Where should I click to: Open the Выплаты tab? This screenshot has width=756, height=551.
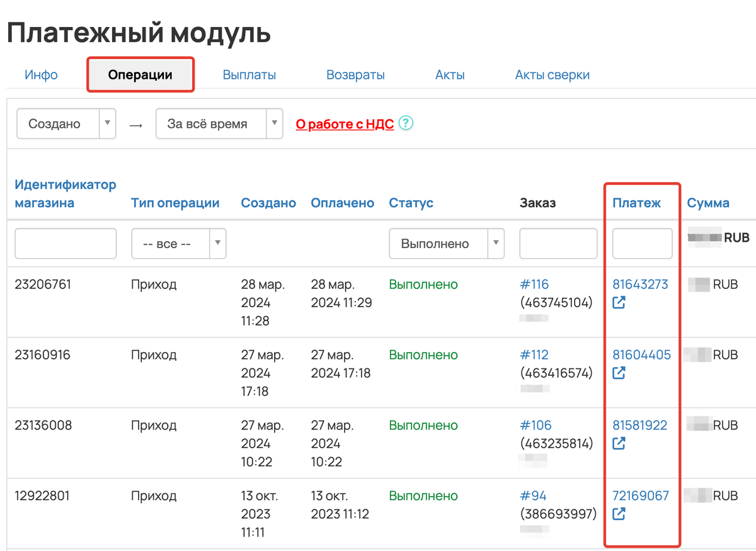point(249,75)
